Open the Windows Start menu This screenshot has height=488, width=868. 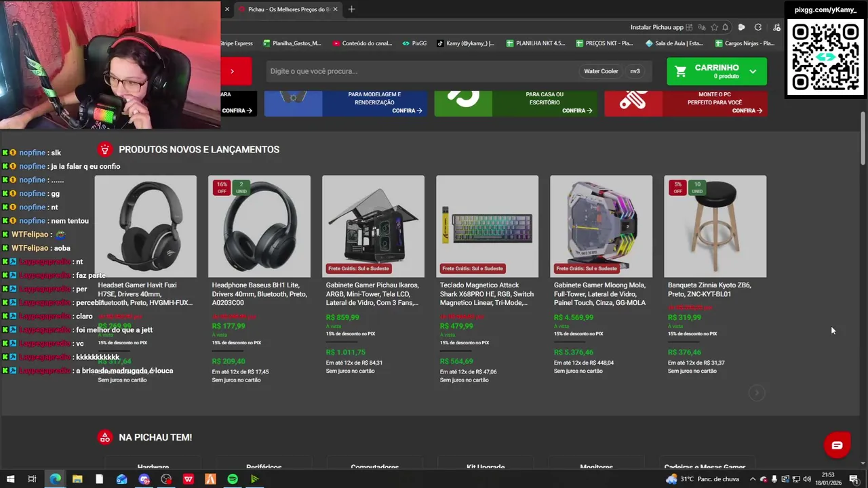click(x=10, y=479)
